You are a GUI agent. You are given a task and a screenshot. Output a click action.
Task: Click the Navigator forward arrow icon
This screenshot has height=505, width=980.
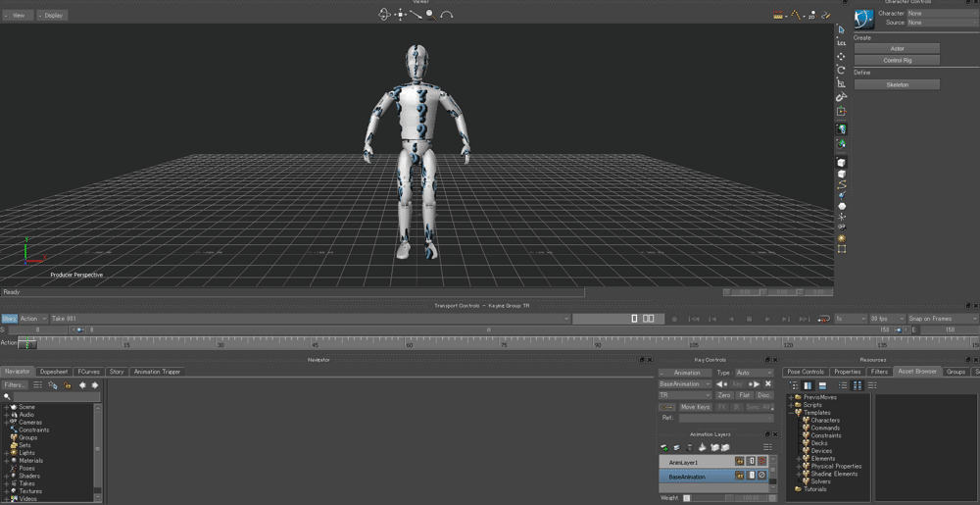(95, 385)
